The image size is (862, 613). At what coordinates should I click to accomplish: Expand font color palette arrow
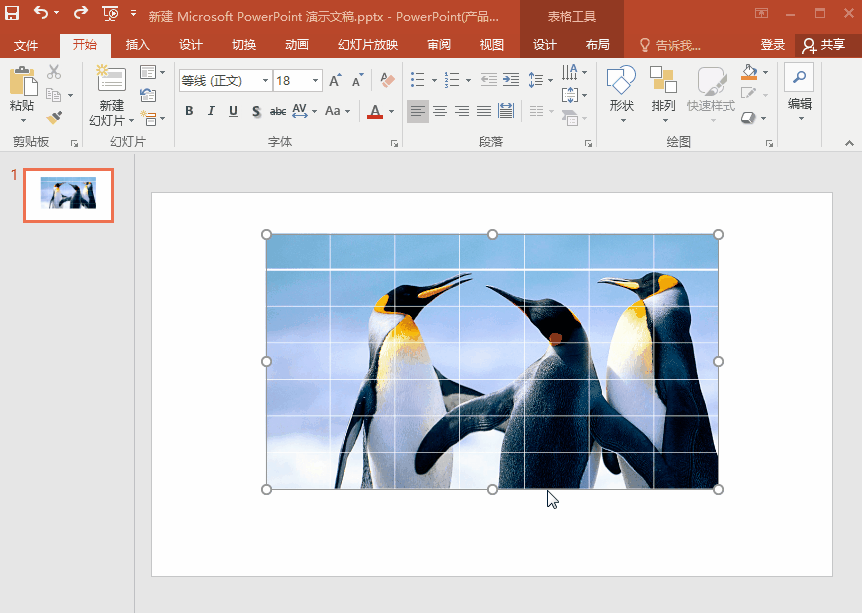(x=391, y=112)
